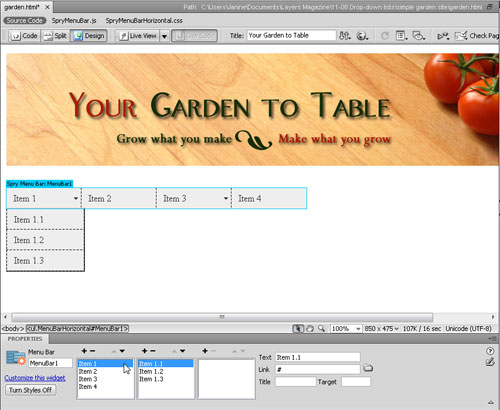Choose the Hand tool in status bar
Viewport: 500px width, 410px height.
tap(310, 329)
